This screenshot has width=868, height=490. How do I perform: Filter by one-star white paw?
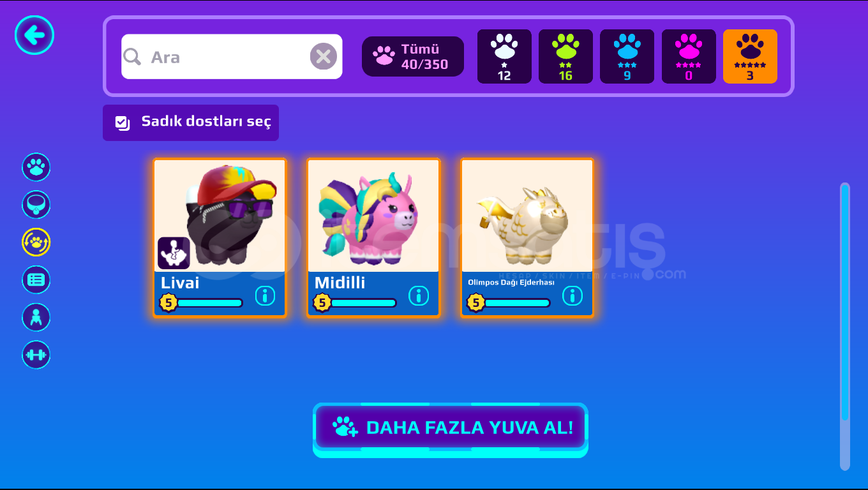504,56
